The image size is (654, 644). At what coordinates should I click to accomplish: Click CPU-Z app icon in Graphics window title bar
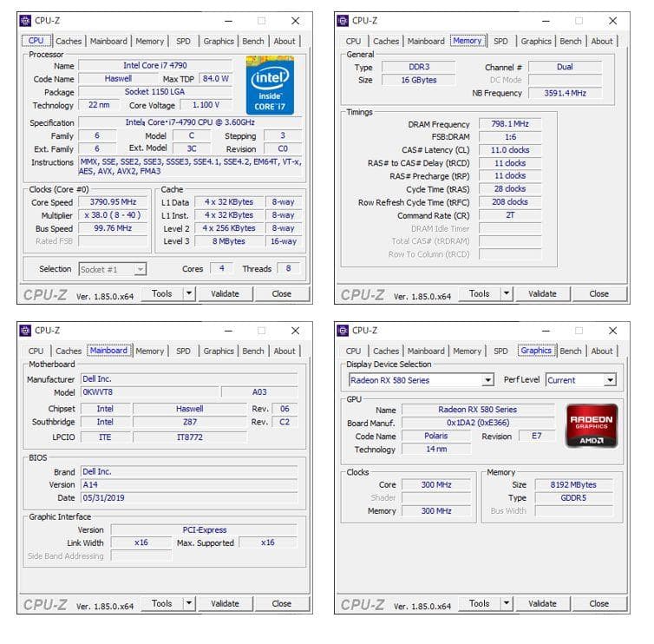pyautogui.click(x=343, y=331)
